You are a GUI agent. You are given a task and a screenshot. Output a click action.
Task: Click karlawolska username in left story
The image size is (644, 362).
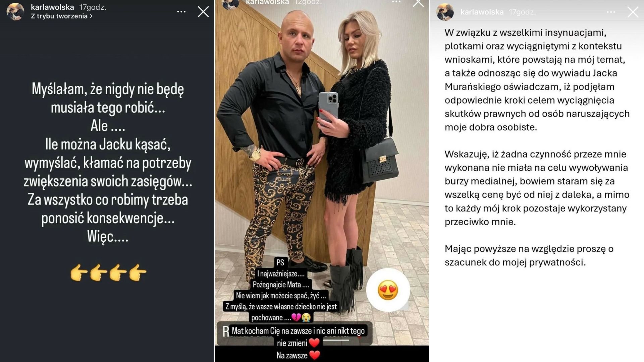point(52,7)
